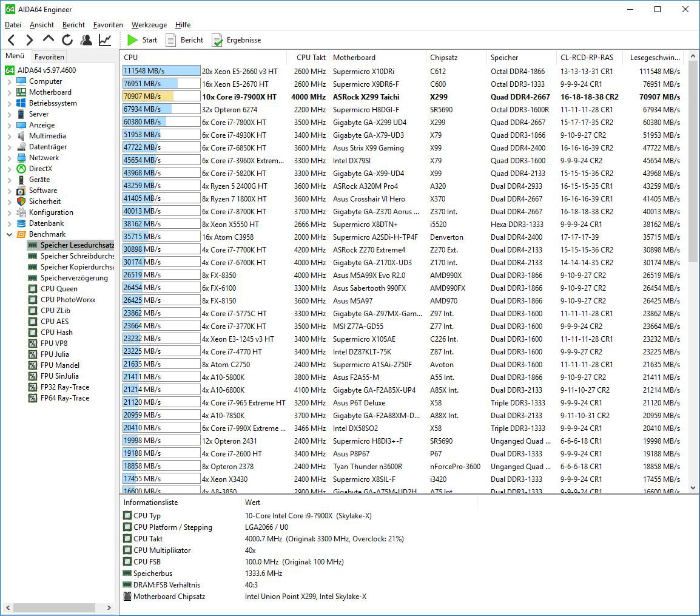Select Speicherverzögerung benchmark icon

click(x=33, y=278)
